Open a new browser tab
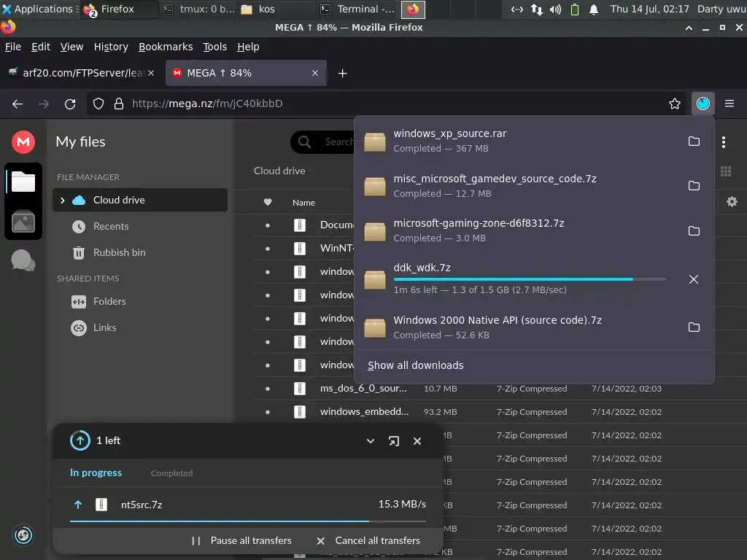Screen dimensions: 747x560 [342, 74]
